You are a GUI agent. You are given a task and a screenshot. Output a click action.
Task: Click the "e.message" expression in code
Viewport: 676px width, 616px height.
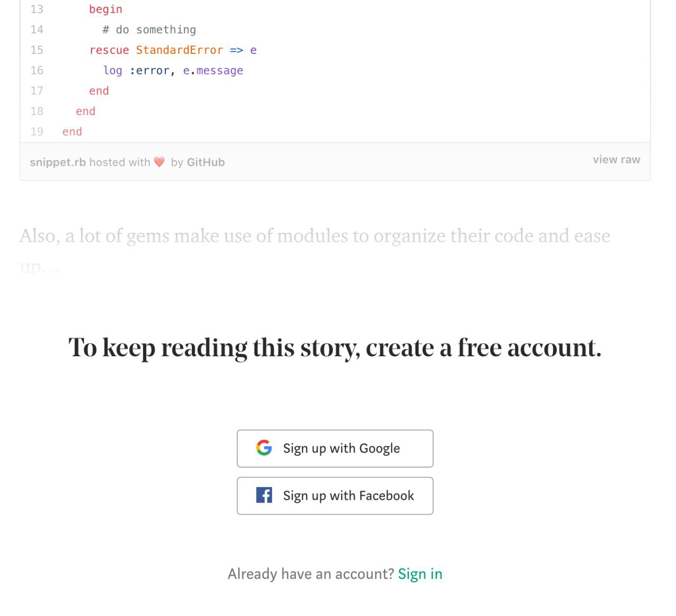213,71
